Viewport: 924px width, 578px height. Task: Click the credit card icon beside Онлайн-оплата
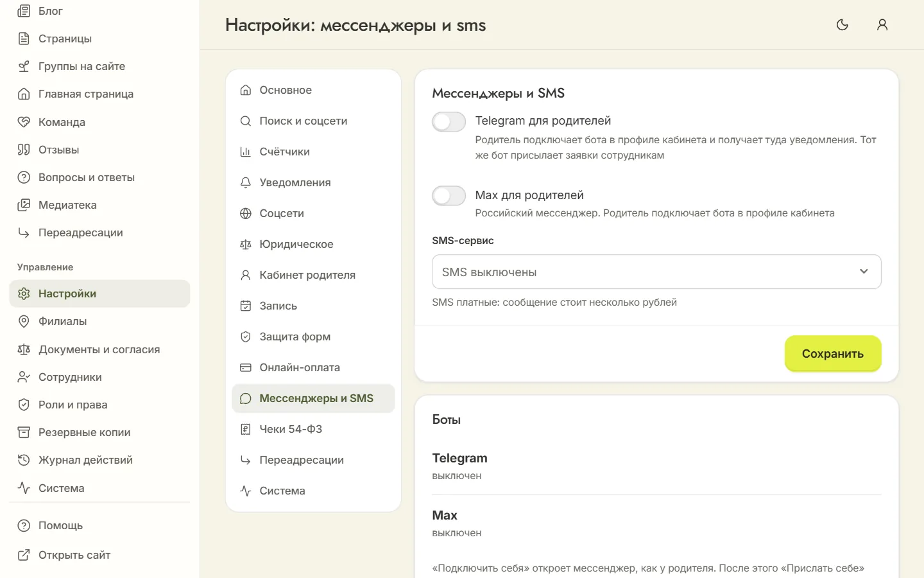click(245, 367)
